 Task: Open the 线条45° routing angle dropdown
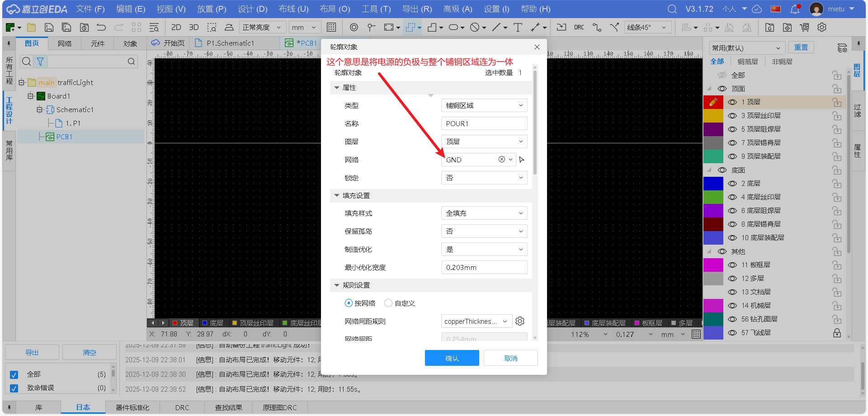647,27
